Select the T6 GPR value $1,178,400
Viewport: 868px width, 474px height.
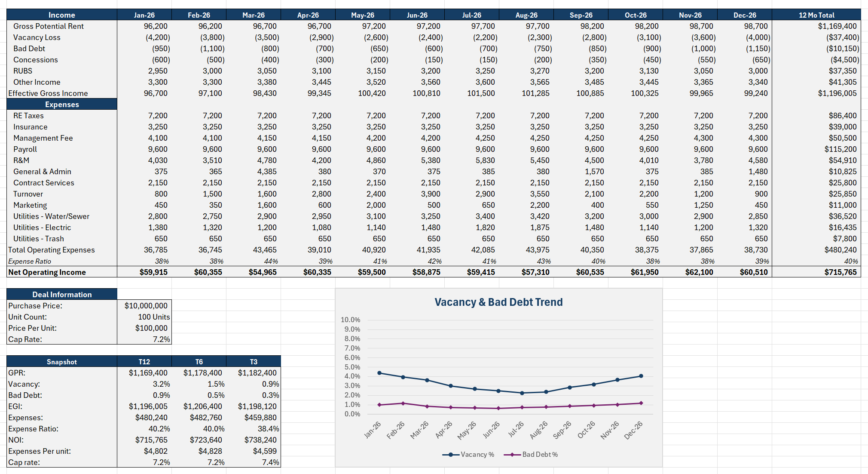click(203, 373)
